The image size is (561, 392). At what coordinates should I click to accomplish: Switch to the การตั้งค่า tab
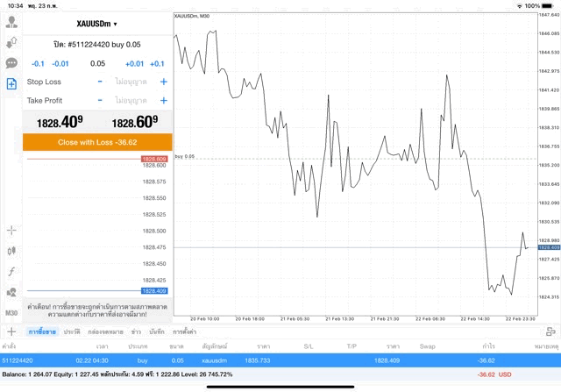pyautogui.click(x=185, y=331)
